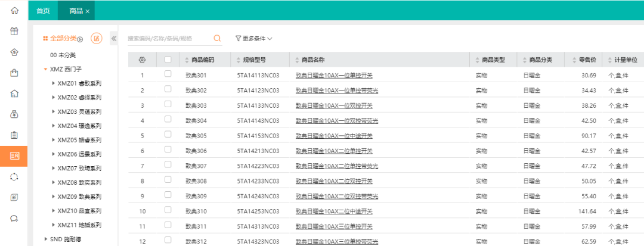Select the checkbox for row 致典305
This screenshot has width=644, height=246.
coord(168,135)
